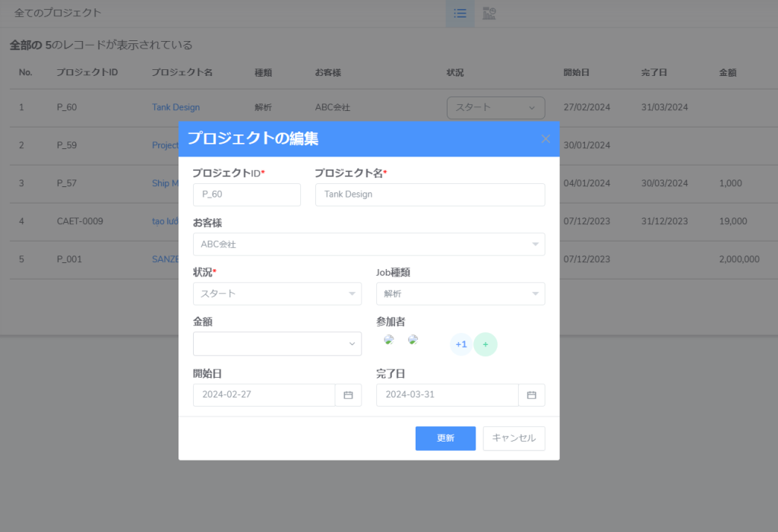Show the +1 additional participants
778x532 pixels.
tap(460, 344)
